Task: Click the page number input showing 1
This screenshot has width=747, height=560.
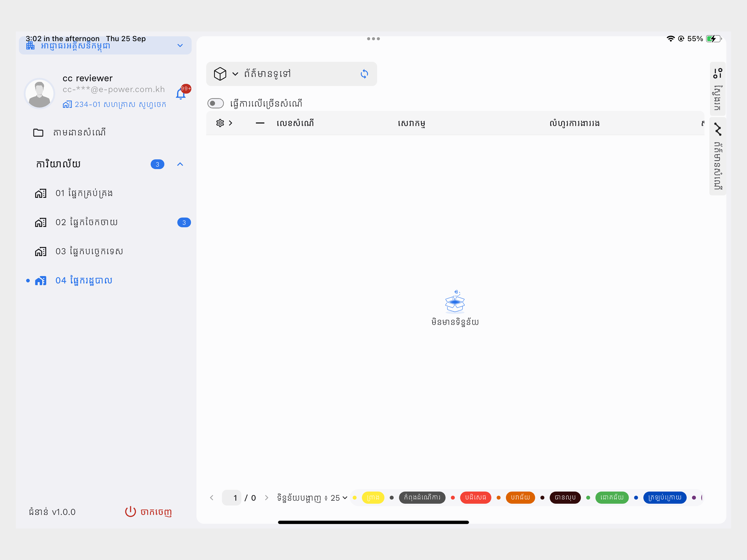Action: pos(232,497)
